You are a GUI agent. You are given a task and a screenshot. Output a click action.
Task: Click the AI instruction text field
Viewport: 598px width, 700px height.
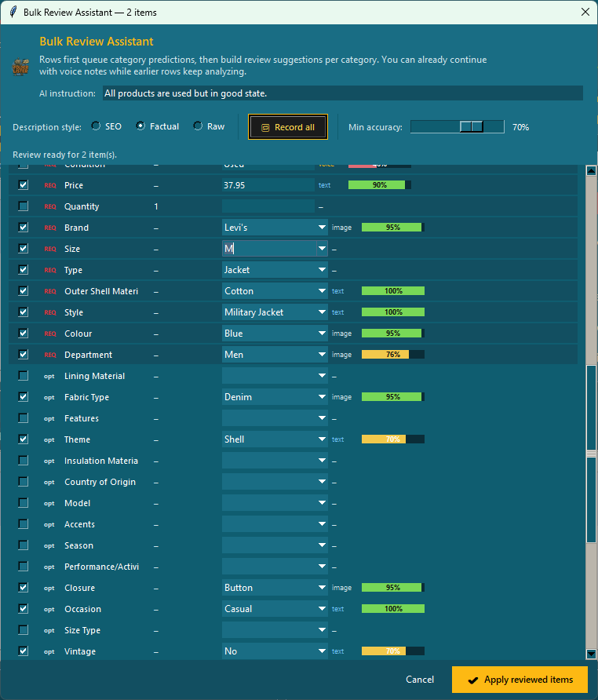[342, 93]
